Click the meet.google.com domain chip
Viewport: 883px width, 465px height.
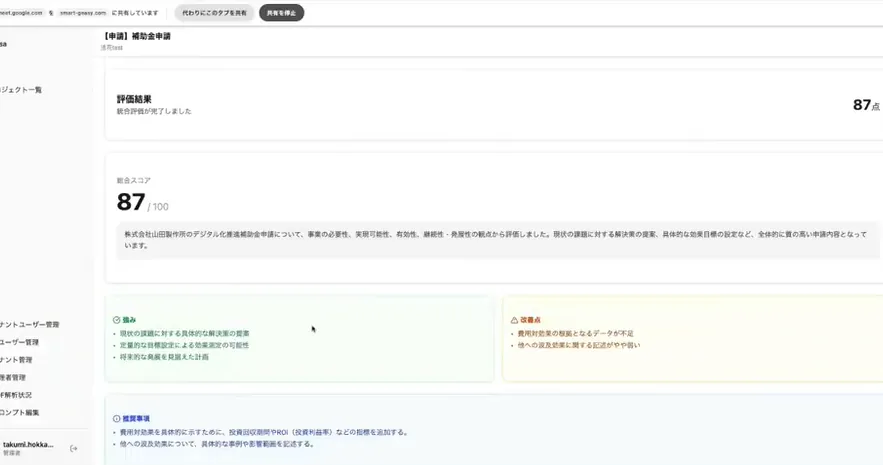21,13
